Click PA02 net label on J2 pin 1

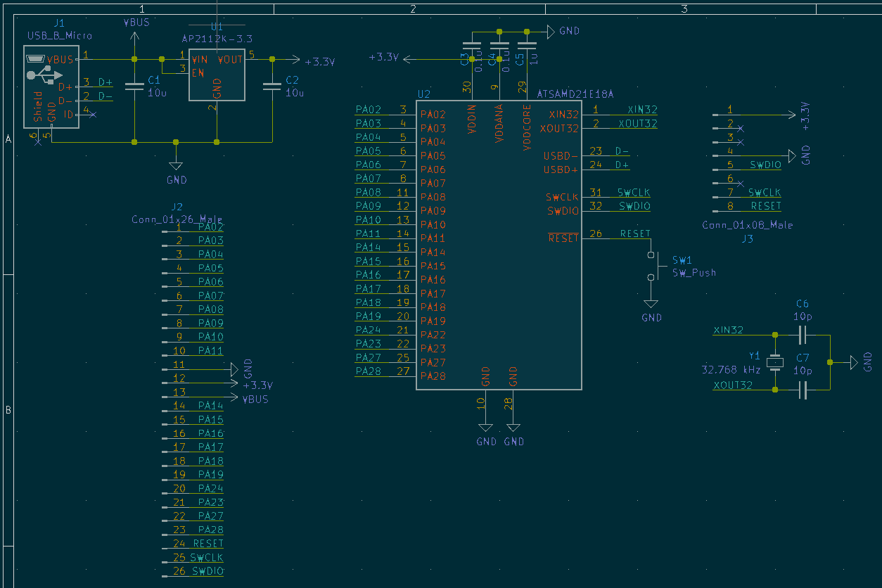[211, 227]
